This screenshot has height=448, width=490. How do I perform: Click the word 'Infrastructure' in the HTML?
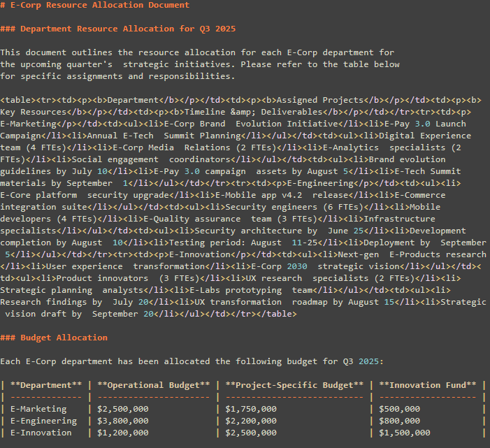pos(399,219)
